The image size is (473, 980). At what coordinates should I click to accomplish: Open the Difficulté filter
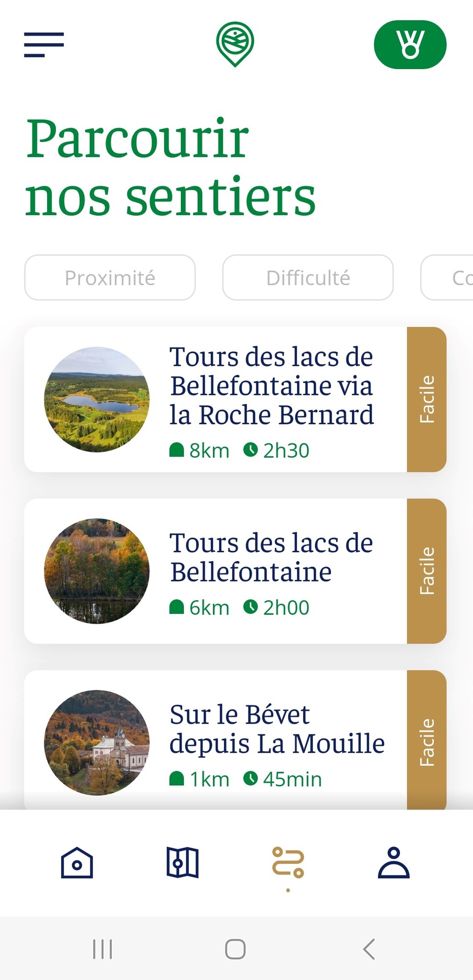click(x=308, y=277)
